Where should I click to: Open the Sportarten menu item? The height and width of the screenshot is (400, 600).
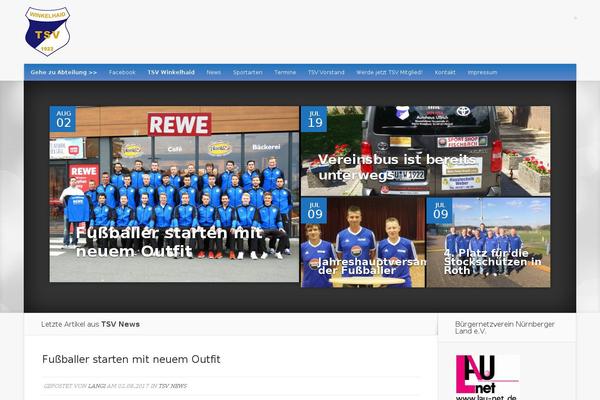248,72
